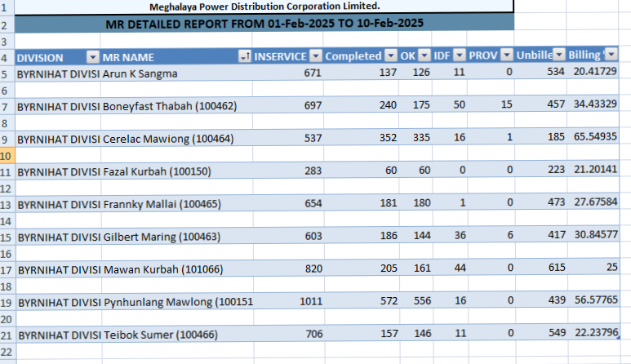Screen dimensions: 631x364
Task: Open the Unbilled column filter dropdown
Action: point(559,55)
